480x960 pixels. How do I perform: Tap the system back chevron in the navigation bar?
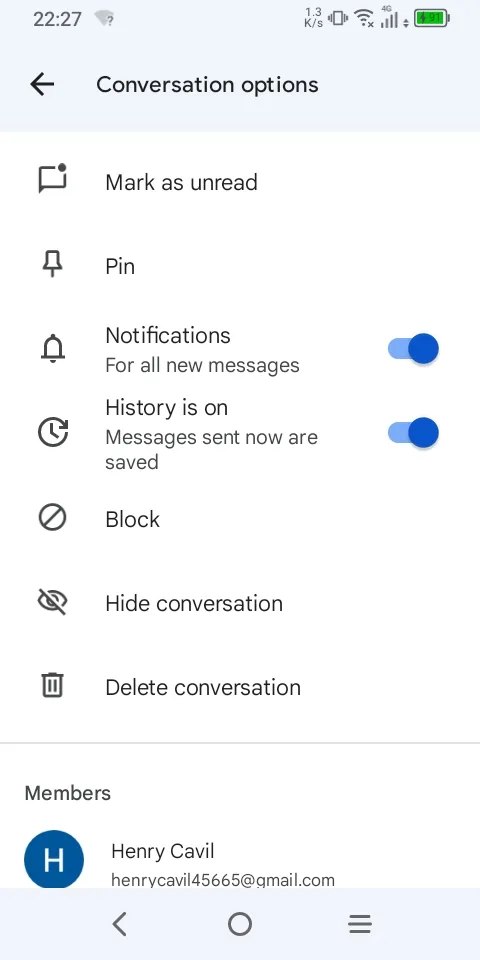pyautogui.click(x=120, y=924)
